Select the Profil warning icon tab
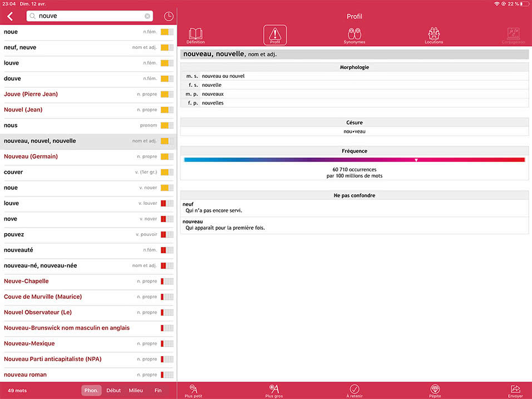The width and height of the screenshot is (532, 399). [x=275, y=35]
